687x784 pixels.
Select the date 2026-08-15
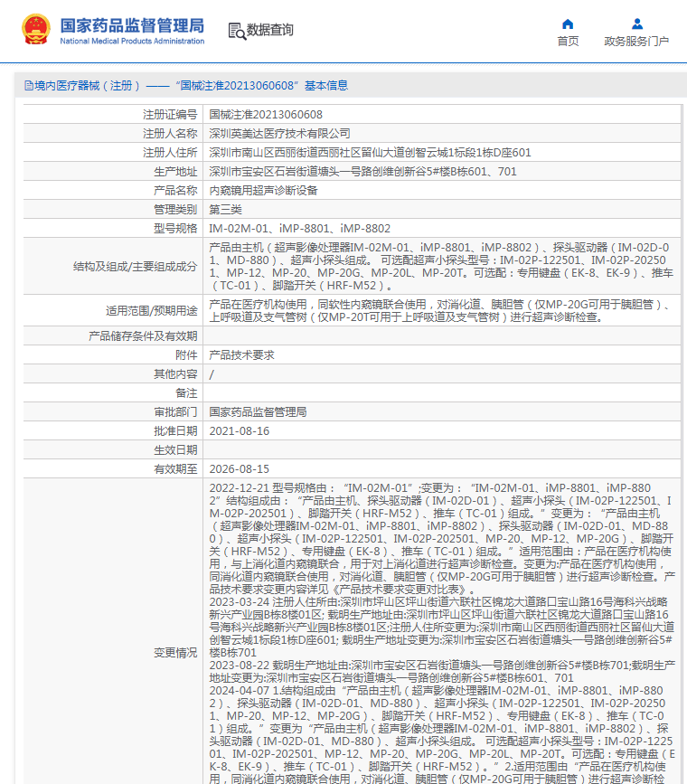[x=239, y=469]
